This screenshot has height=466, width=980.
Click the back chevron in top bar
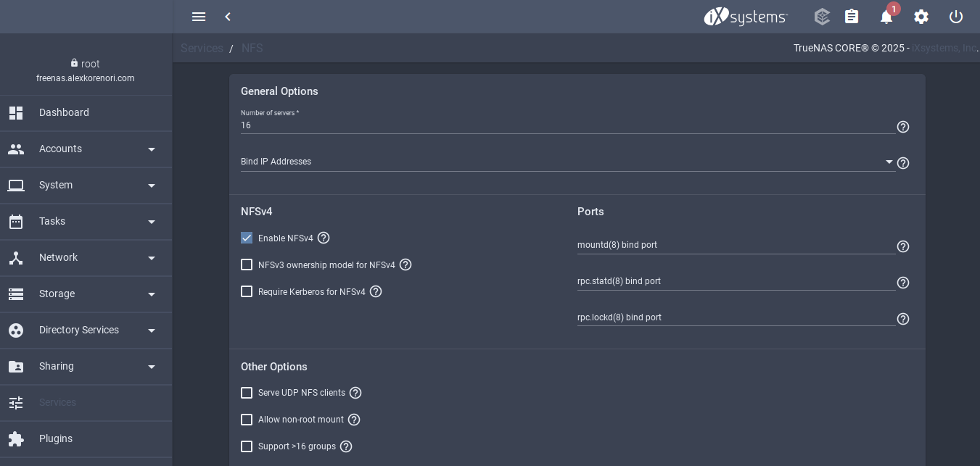[228, 17]
